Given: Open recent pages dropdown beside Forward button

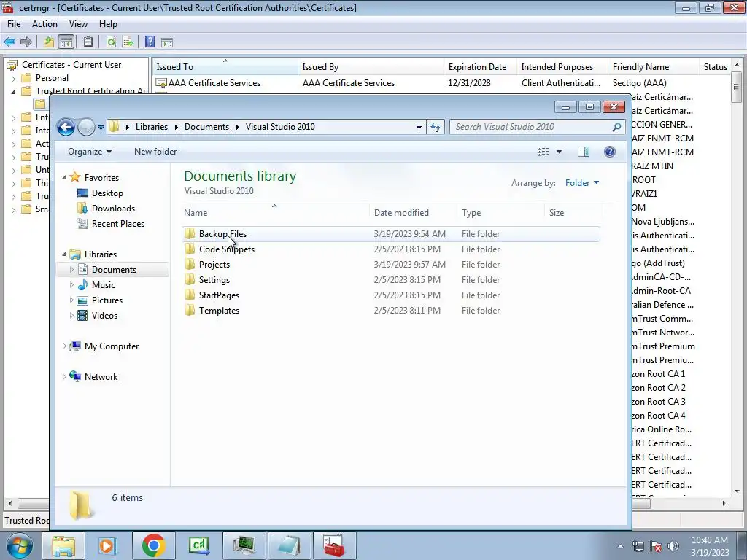Looking at the screenshot, I should click(101, 128).
